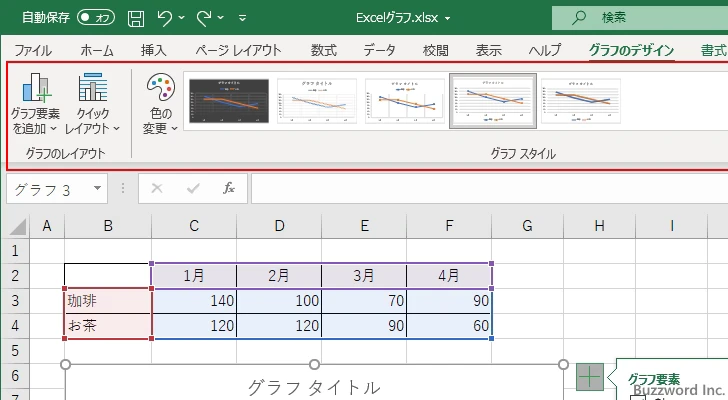Open the ファイル (File) menu
The width and height of the screenshot is (728, 400).
33,50
